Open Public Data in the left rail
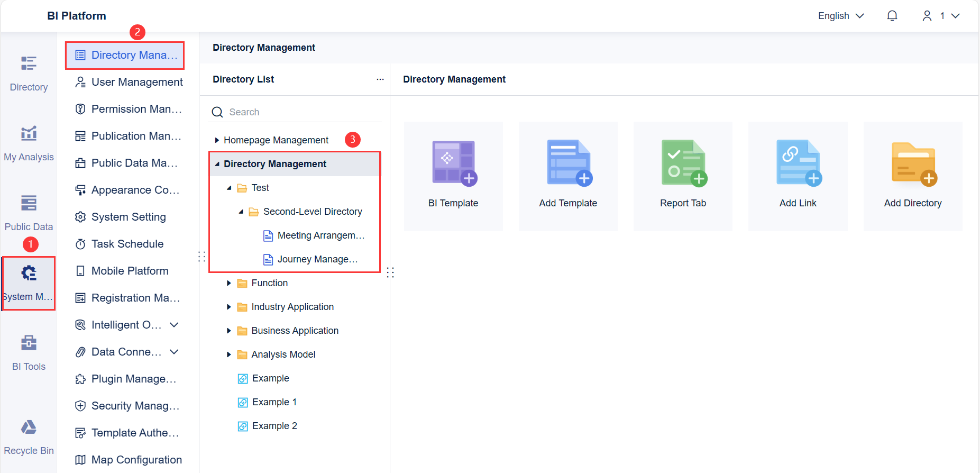Screen dimensions: 980x473 pos(29,213)
